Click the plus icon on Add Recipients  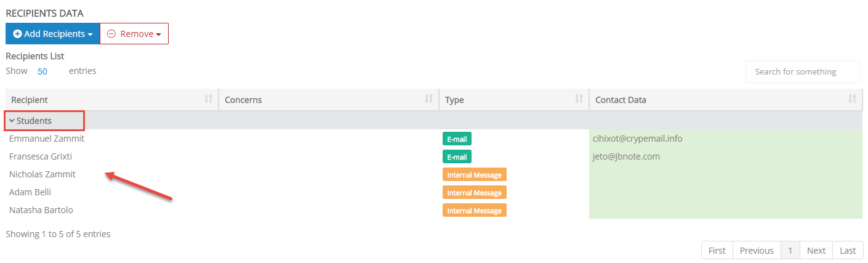(x=17, y=34)
